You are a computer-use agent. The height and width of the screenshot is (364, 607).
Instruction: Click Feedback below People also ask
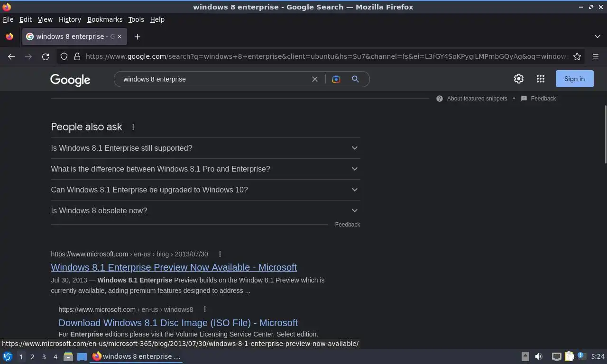click(348, 225)
